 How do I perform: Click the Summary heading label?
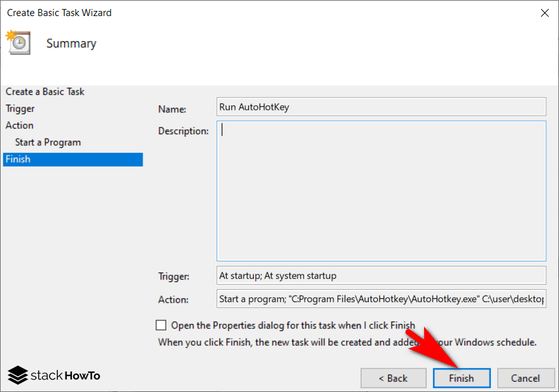point(71,43)
